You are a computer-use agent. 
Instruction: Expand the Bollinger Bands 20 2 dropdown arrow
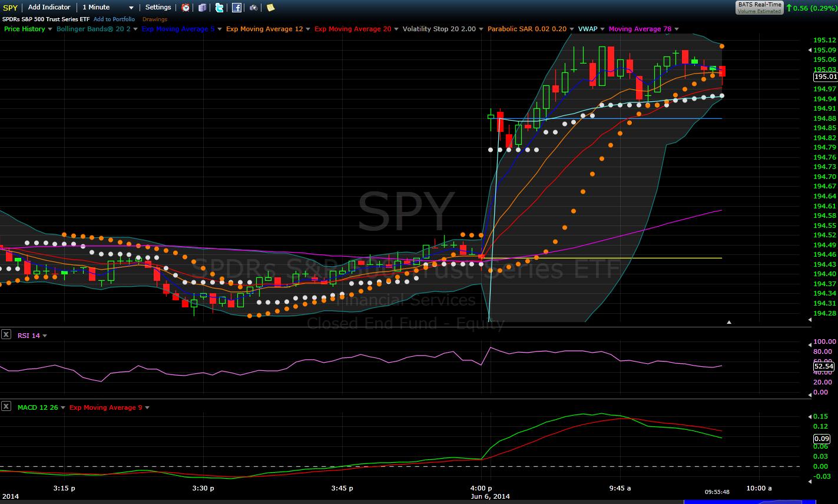[x=135, y=29]
